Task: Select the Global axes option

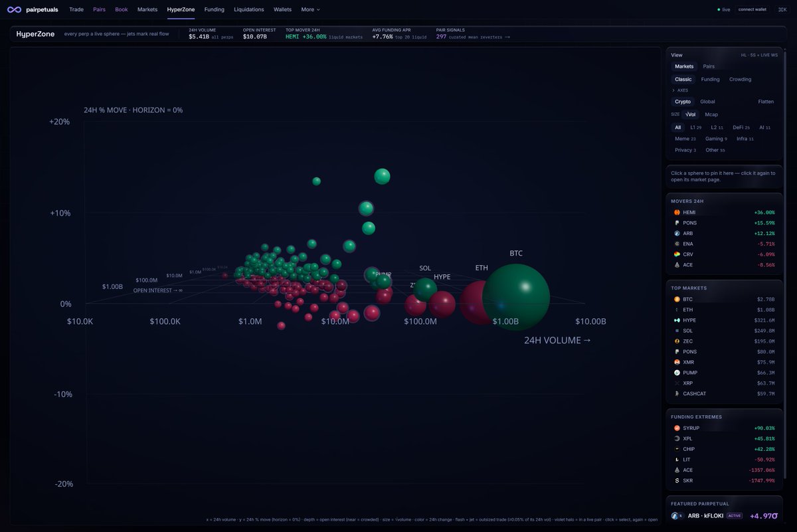Action: tap(707, 102)
